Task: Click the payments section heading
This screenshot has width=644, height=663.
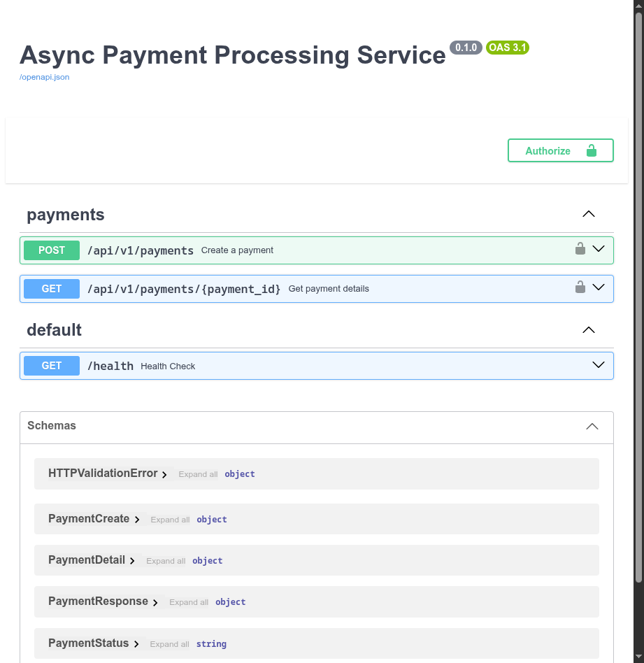Action: [66, 215]
